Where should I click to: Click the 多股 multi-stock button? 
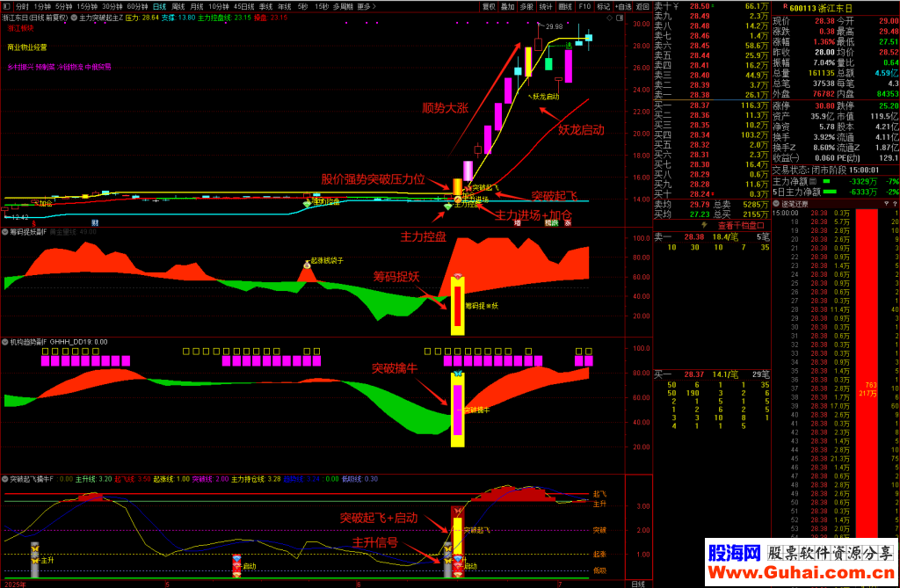pyautogui.click(x=527, y=6)
